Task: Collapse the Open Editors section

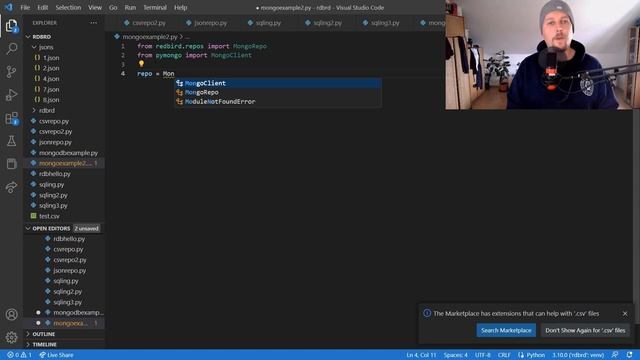Action: (48, 228)
